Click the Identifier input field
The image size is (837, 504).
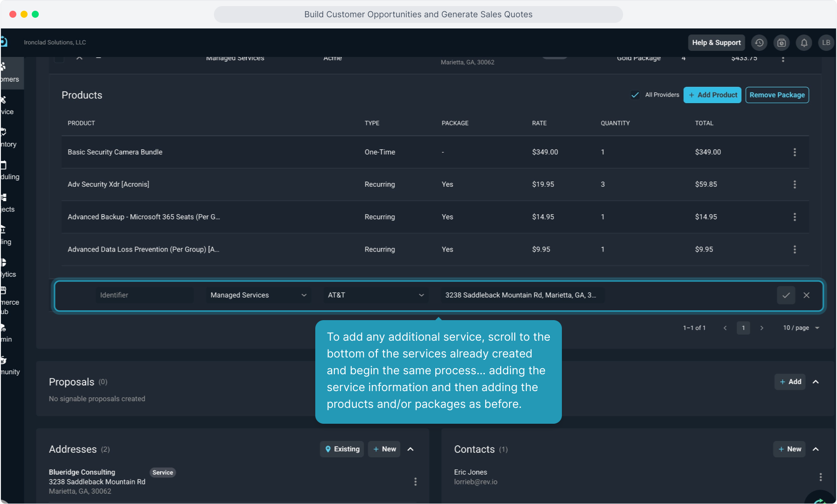pos(144,295)
